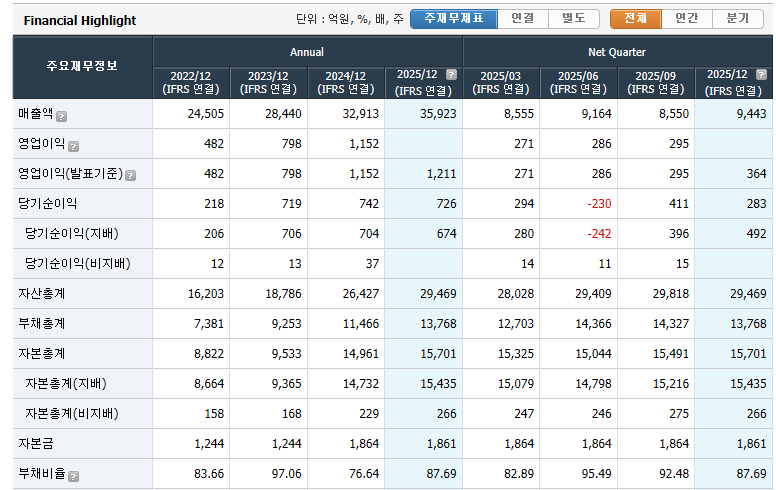Click the Annual column group header
Viewport: 776px width, 490px height.
coord(307,52)
